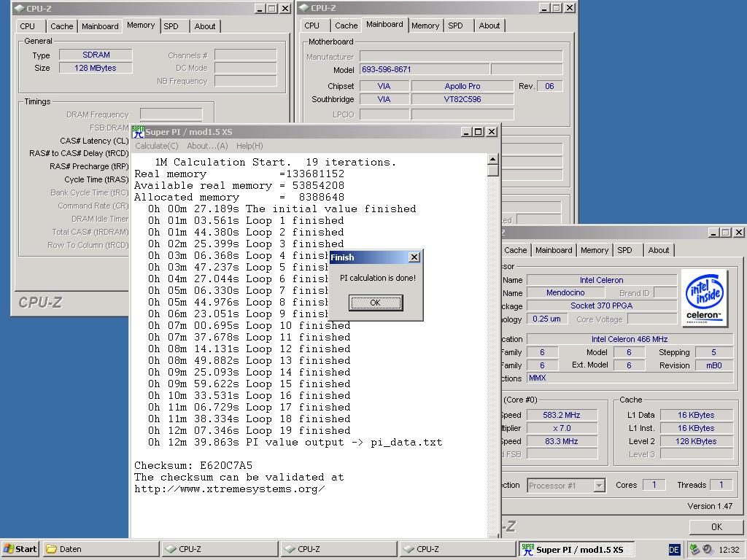Click the Mendocino code name field
The height and width of the screenshot is (560, 747).
click(x=565, y=293)
